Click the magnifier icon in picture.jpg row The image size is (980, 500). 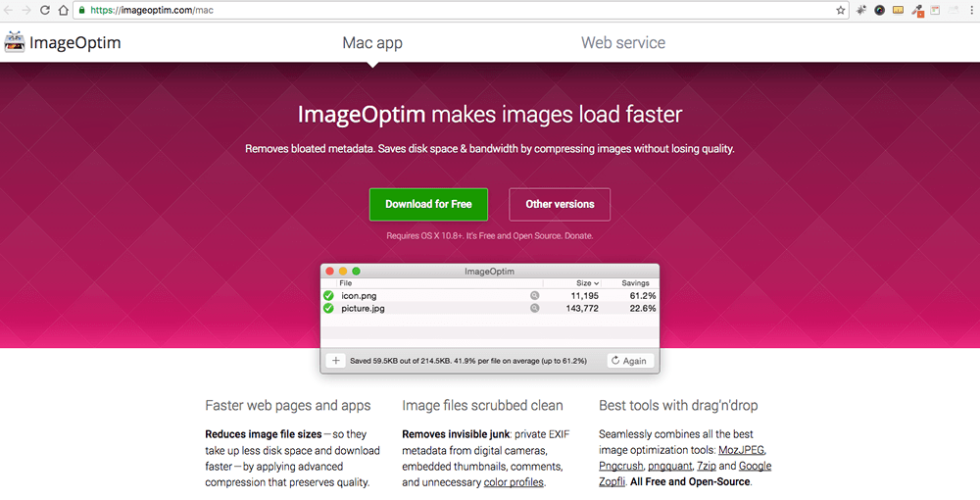[x=534, y=308]
